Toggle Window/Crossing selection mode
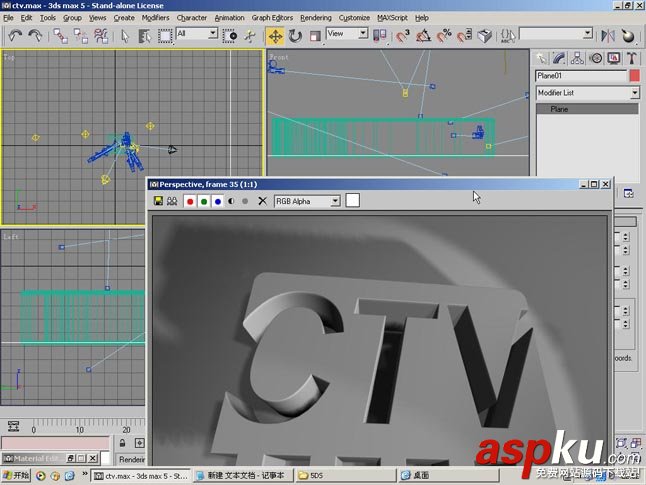The image size is (646, 485). click(230, 36)
